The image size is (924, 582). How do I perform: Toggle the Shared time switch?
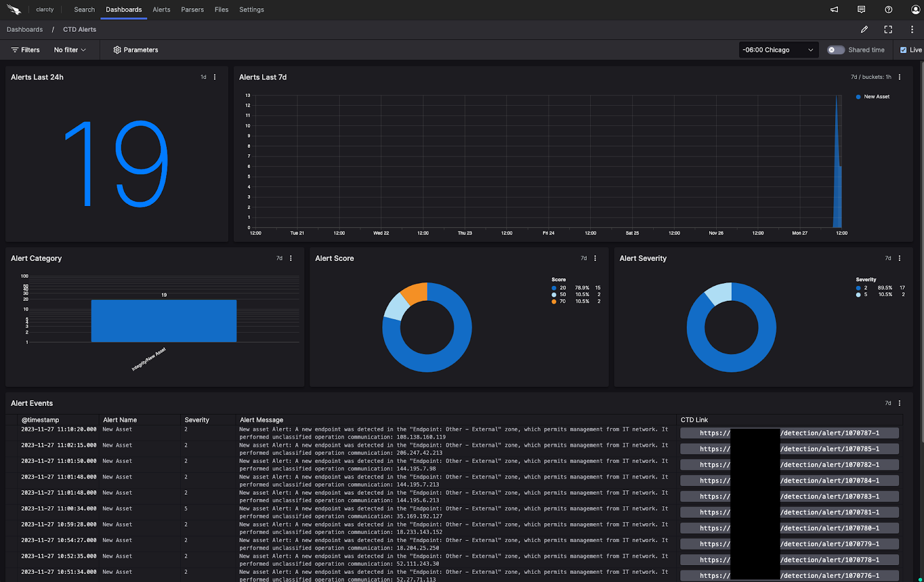coord(835,50)
